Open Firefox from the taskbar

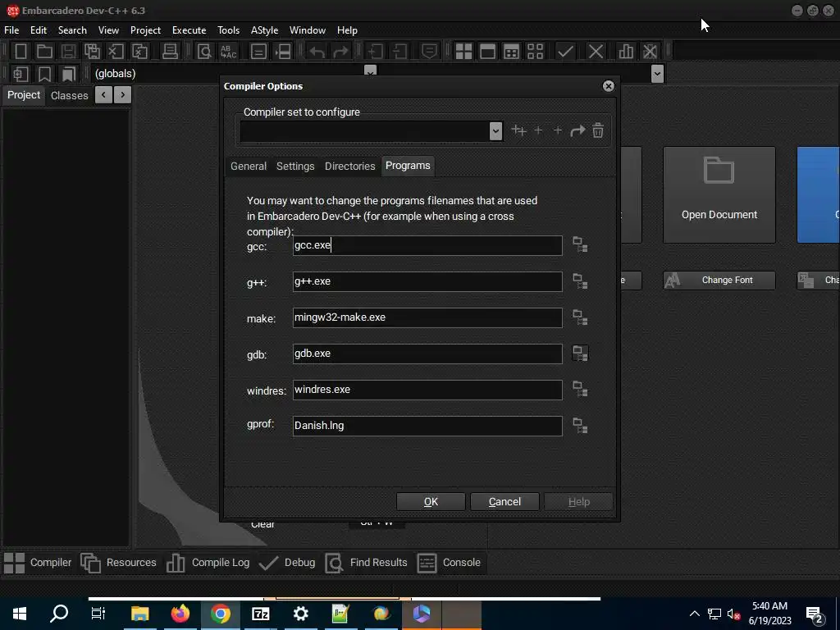click(180, 614)
